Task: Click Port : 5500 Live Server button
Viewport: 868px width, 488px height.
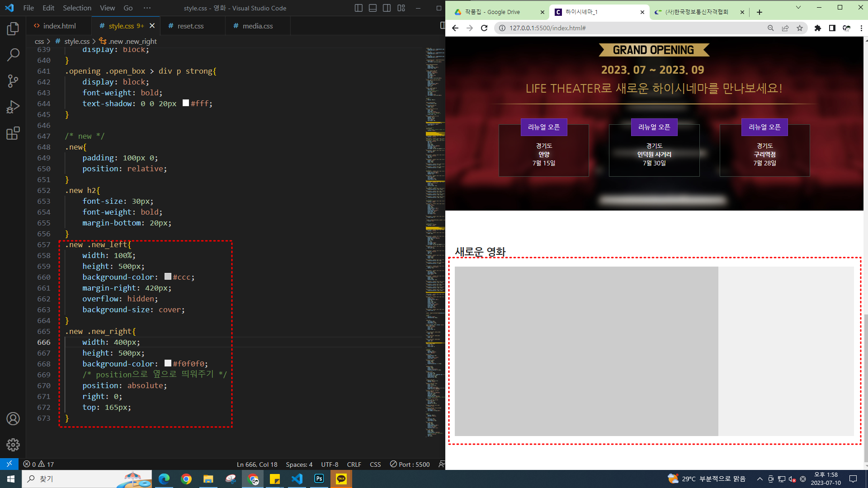Action: tap(410, 465)
